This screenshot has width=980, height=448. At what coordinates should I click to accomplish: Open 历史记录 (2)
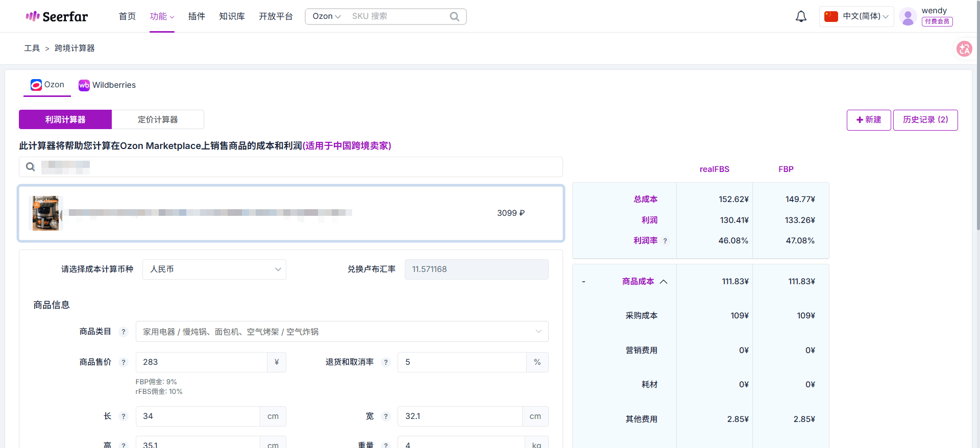(x=925, y=120)
